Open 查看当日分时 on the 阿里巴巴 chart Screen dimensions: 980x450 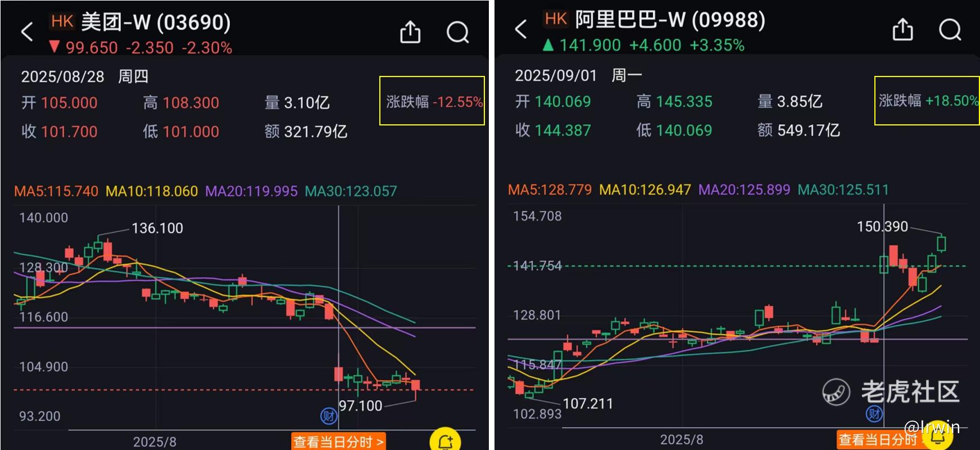(x=879, y=439)
